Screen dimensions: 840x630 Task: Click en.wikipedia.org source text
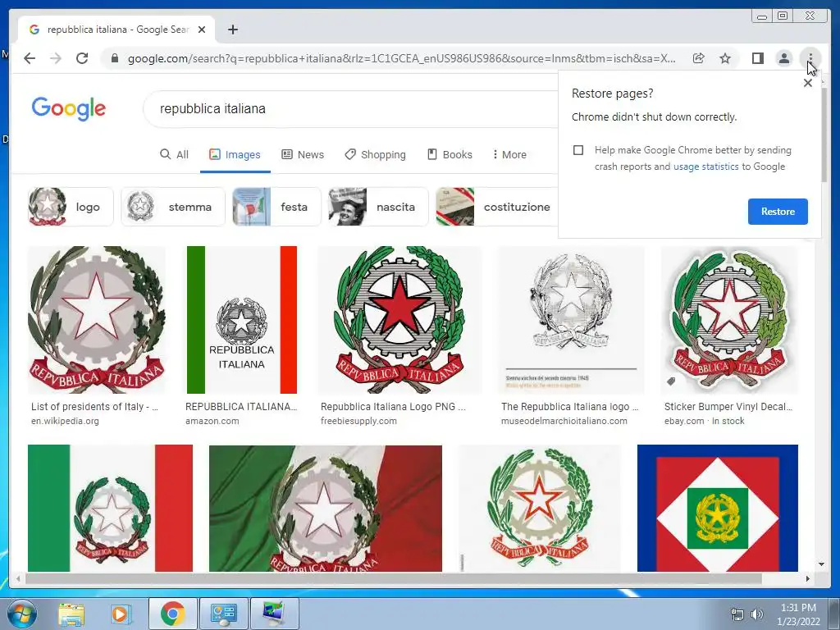[x=65, y=421]
